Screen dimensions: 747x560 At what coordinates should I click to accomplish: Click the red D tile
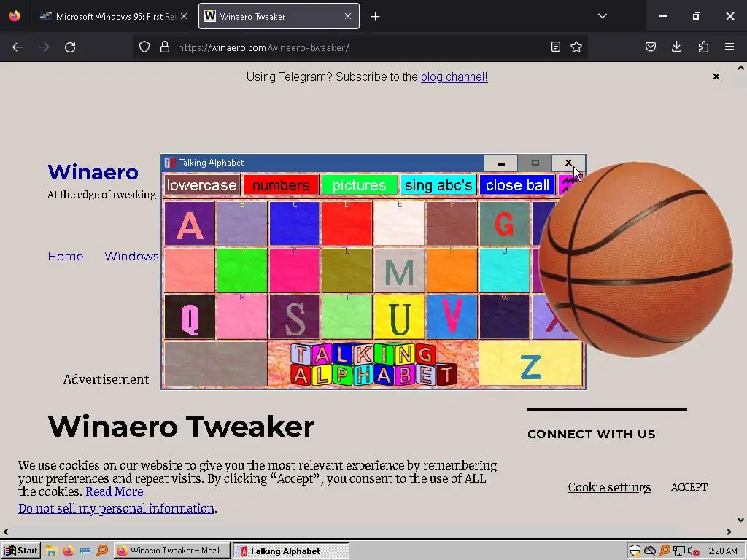(x=347, y=224)
